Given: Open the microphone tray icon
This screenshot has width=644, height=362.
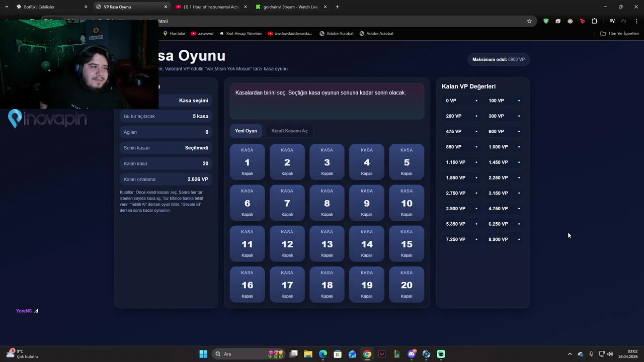Looking at the screenshot, I should tap(591, 354).
